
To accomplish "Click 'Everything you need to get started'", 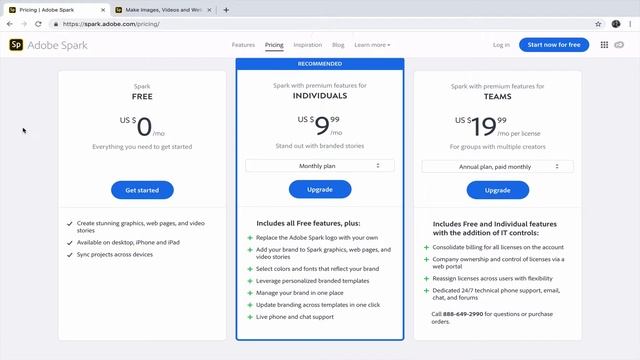I will coord(142,147).
